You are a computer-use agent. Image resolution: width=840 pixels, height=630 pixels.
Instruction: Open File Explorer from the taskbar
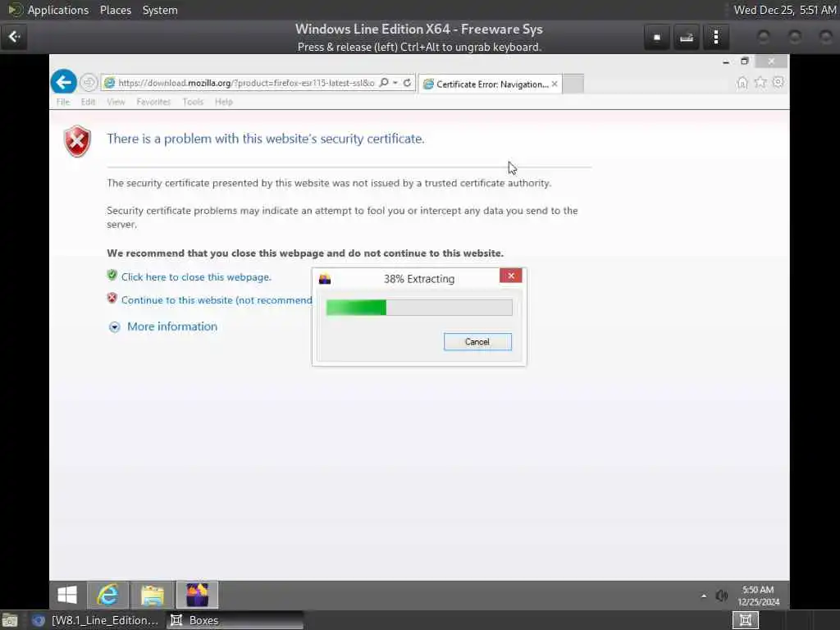click(x=153, y=595)
